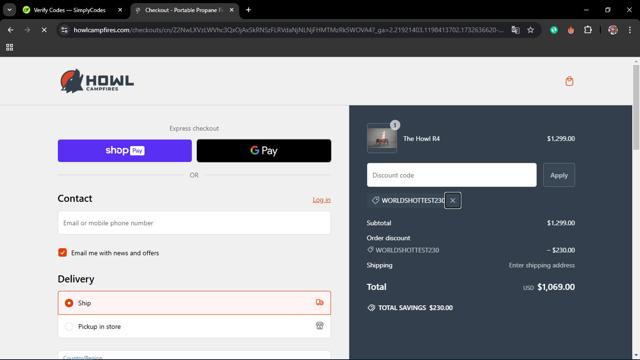The image size is (640, 360).
Task: Click the tag icon beside Order discount code
Action: [370, 250]
